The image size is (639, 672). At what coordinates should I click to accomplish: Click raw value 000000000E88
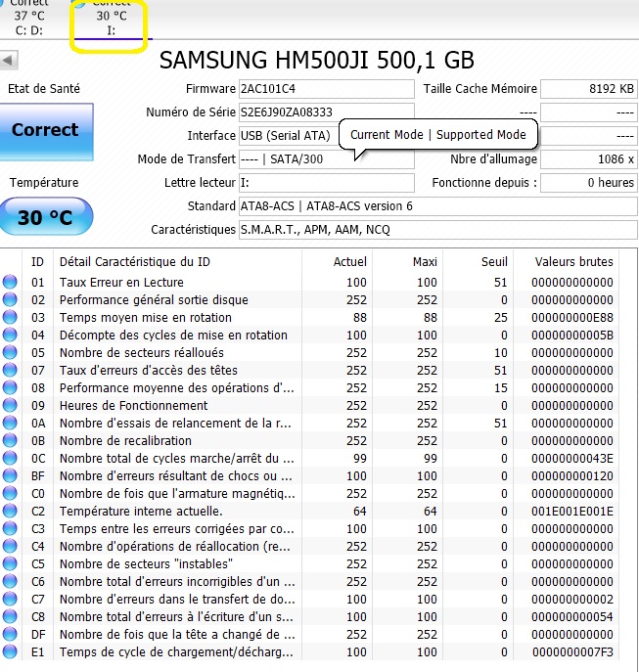coord(572,318)
